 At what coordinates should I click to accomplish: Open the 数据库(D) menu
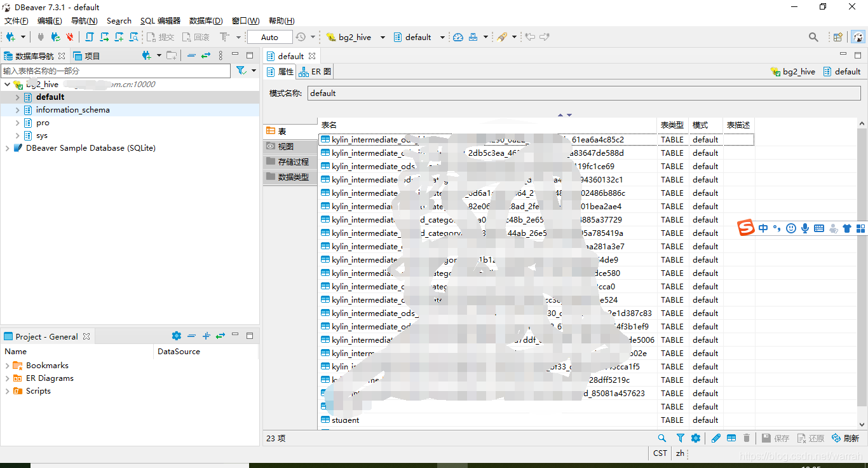coord(206,21)
